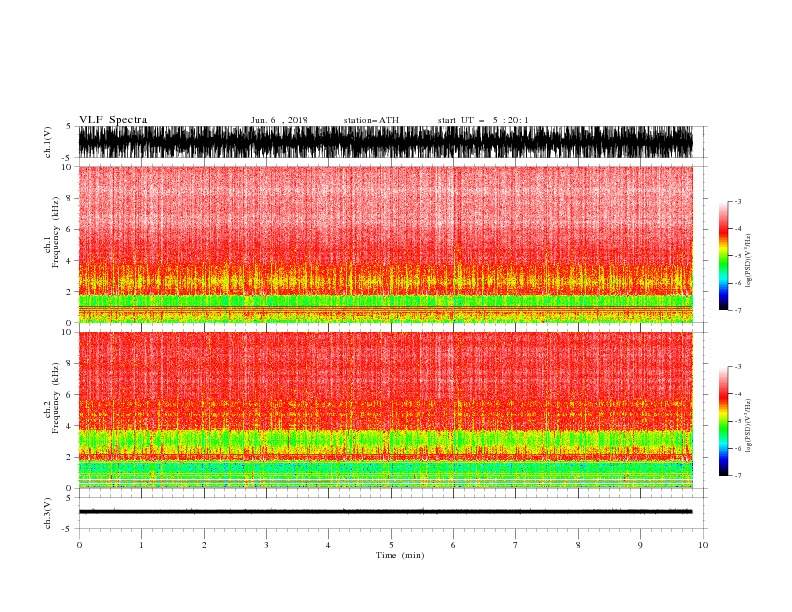Select the "start UT = 5 :20: 1" text
This screenshot has height=612, width=792.
point(483,120)
